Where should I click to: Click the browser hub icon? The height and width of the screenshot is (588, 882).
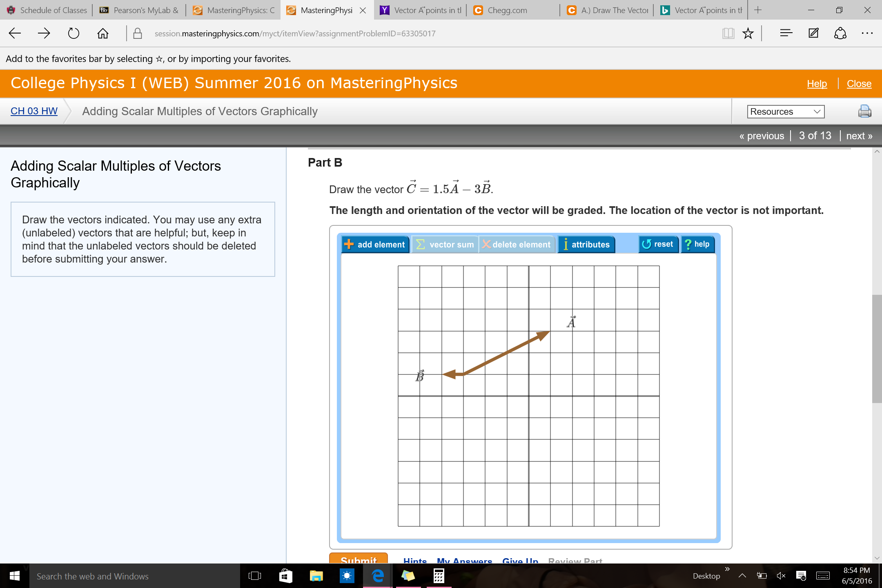[786, 33]
